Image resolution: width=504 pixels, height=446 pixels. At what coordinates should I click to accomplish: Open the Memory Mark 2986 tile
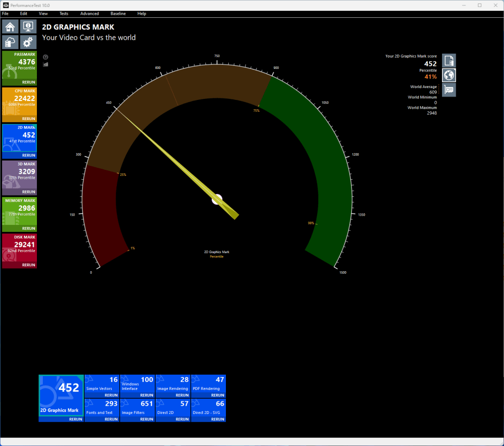[x=20, y=212]
